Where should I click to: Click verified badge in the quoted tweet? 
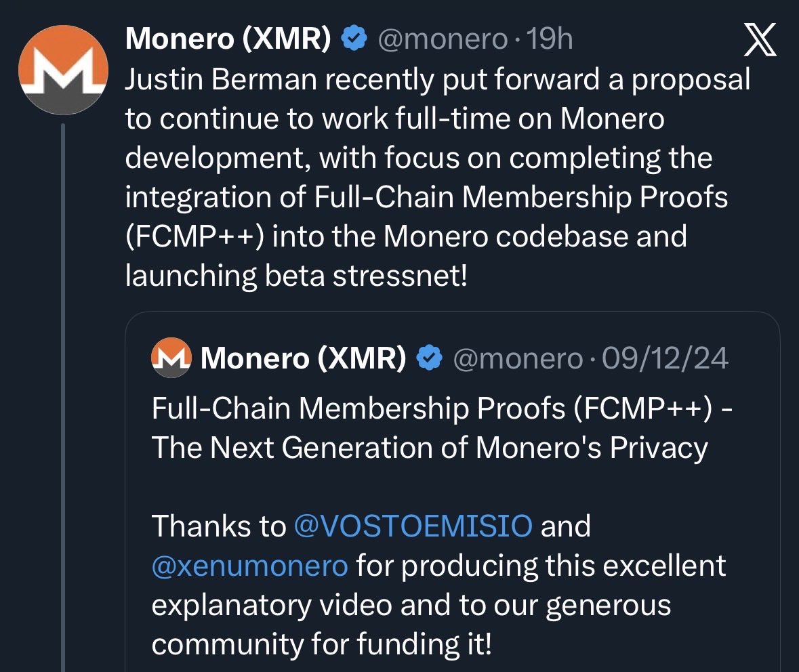click(x=429, y=358)
